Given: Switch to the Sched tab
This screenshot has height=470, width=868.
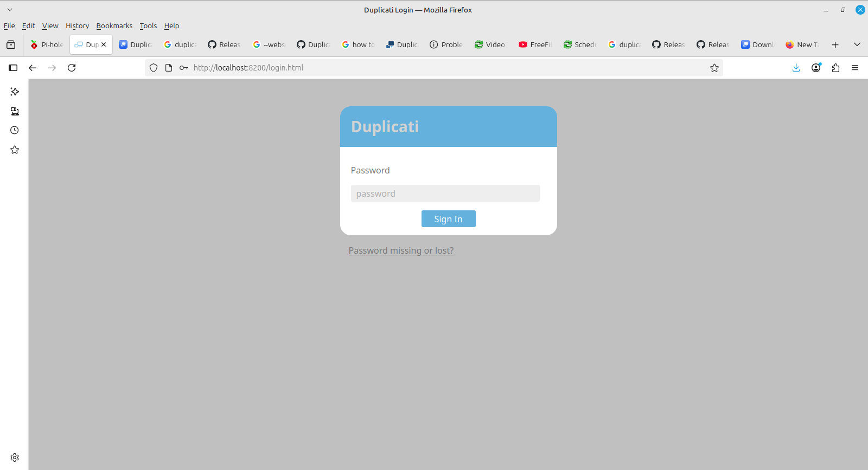Looking at the screenshot, I should click(580, 44).
